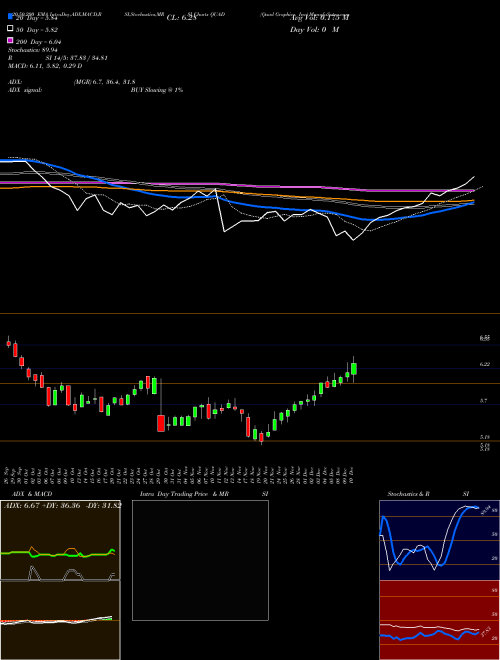Click the 'BUY Slowing @ 1%' ADX signal text

point(157,90)
